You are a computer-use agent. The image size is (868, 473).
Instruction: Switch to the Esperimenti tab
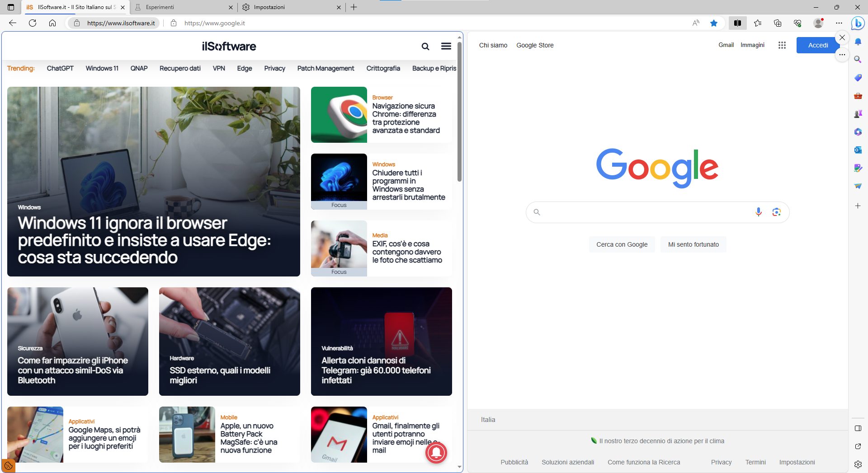click(183, 7)
